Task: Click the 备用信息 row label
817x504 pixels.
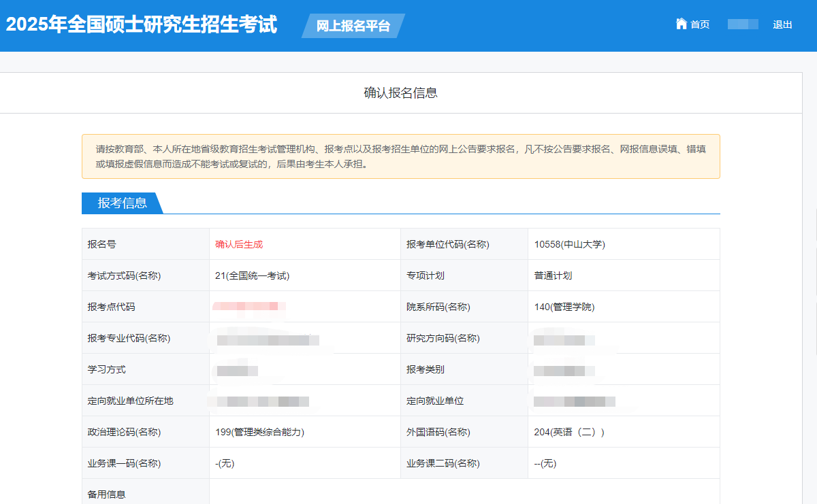Action: [107, 494]
